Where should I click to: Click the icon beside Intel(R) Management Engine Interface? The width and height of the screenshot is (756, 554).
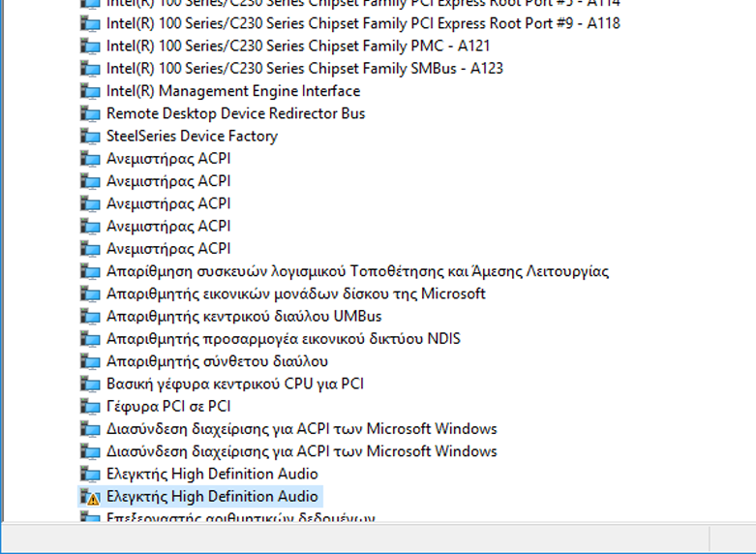pyautogui.click(x=90, y=91)
